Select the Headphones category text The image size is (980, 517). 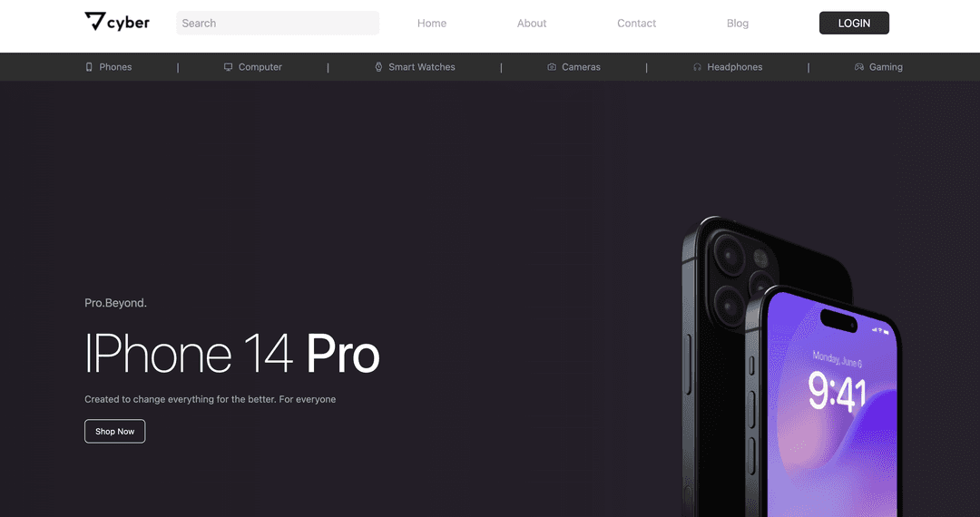click(x=734, y=67)
